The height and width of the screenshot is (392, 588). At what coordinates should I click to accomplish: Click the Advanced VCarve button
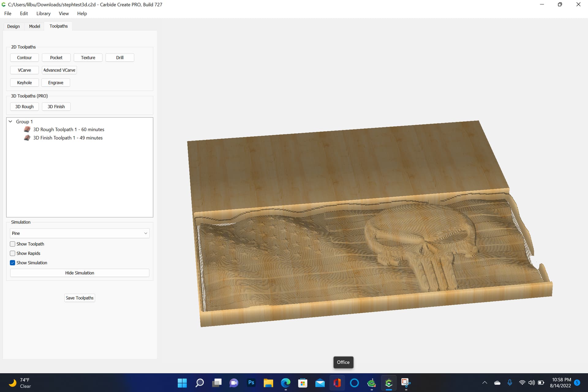tap(59, 70)
